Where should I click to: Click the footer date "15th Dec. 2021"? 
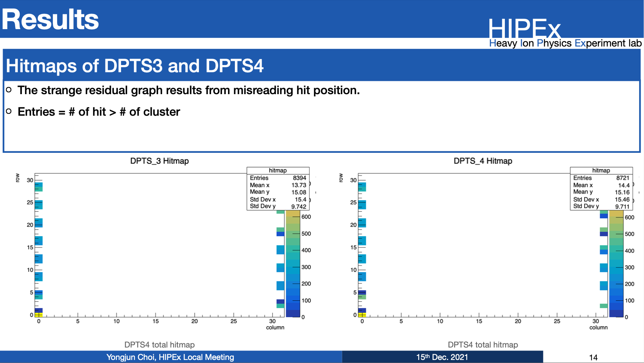coord(442,357)
